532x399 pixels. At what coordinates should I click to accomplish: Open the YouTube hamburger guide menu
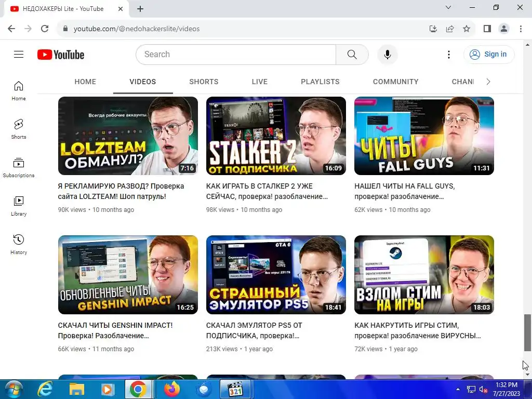(19, 54)
